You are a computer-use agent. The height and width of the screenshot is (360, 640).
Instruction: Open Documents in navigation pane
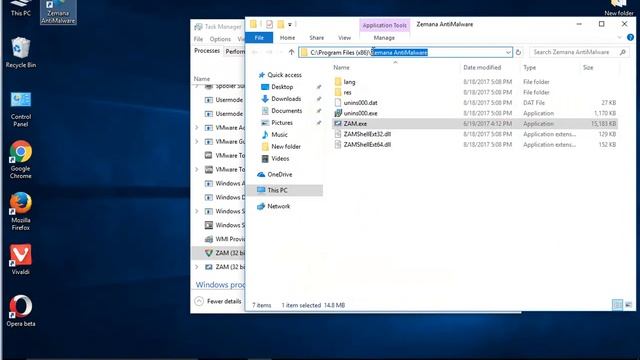click(x=287, y=111)
